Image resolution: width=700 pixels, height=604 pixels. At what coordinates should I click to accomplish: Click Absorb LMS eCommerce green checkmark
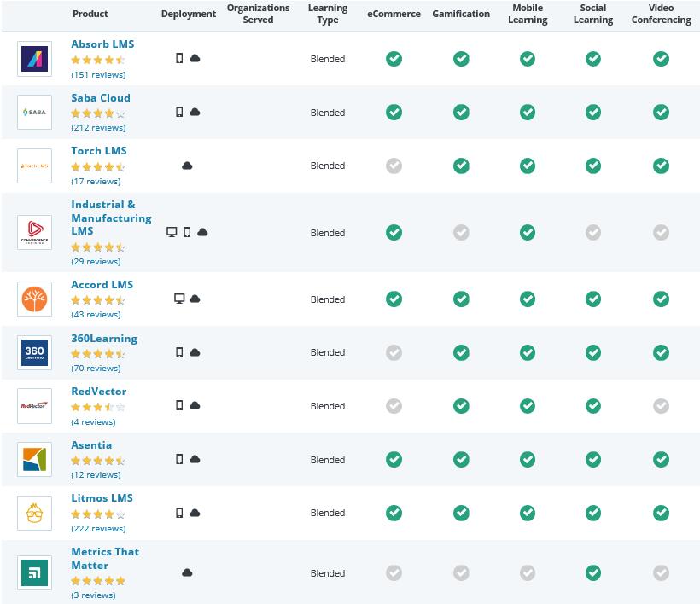[x=394, y=59]
